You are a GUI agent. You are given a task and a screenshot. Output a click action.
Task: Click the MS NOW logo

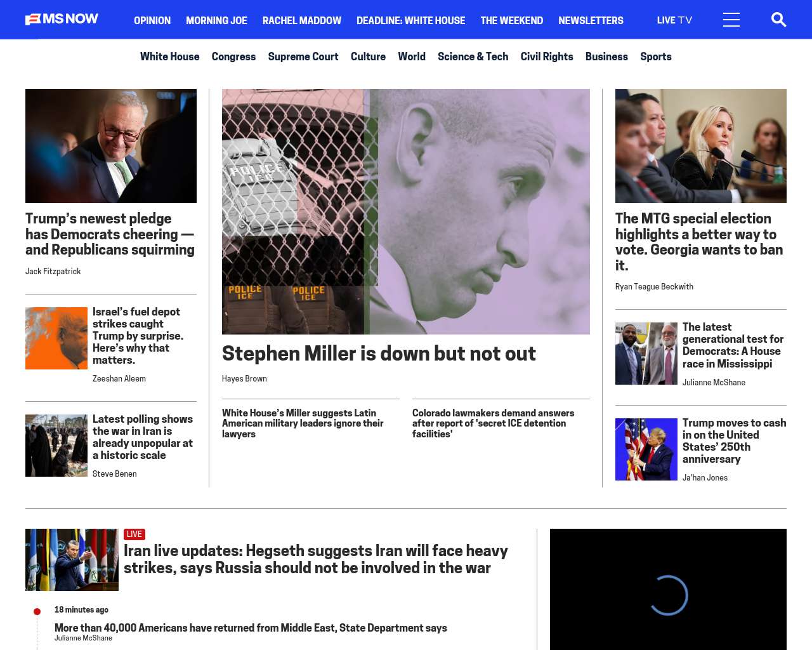[x=62, y=19]
